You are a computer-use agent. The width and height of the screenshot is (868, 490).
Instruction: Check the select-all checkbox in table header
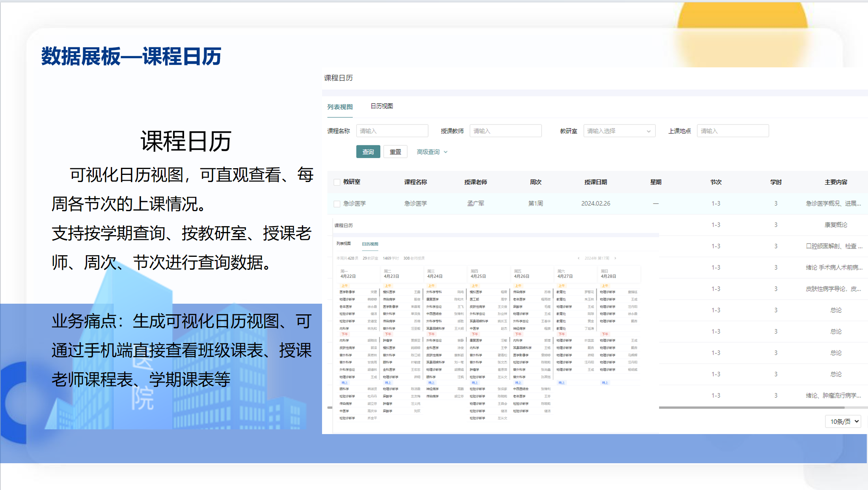pyautogui.click(x=337, y=182)
